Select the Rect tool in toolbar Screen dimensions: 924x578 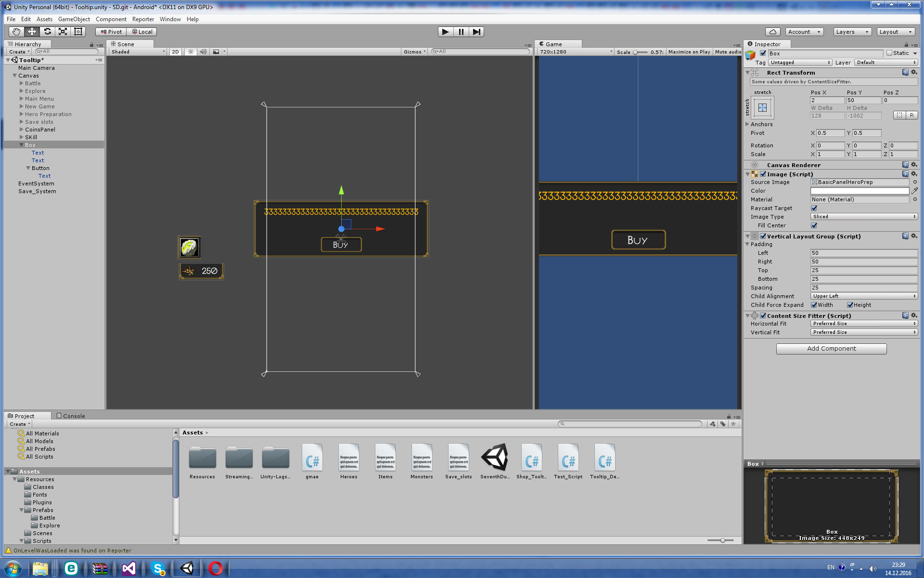(78, 32)
